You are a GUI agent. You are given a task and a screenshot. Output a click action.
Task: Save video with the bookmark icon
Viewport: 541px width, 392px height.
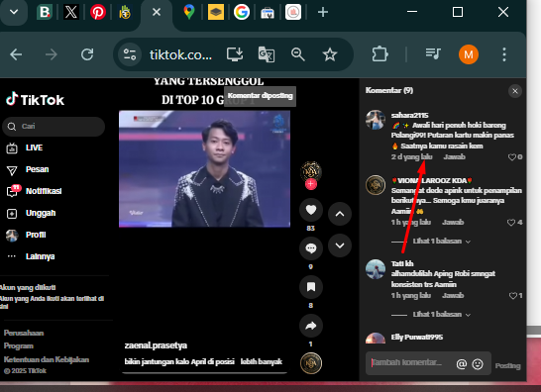(311, 287)
